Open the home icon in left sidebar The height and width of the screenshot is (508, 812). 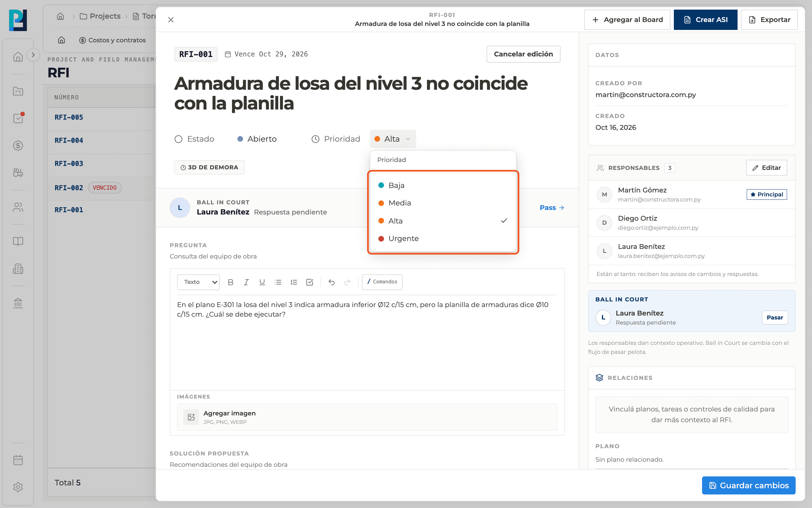[x=18, y=57]
